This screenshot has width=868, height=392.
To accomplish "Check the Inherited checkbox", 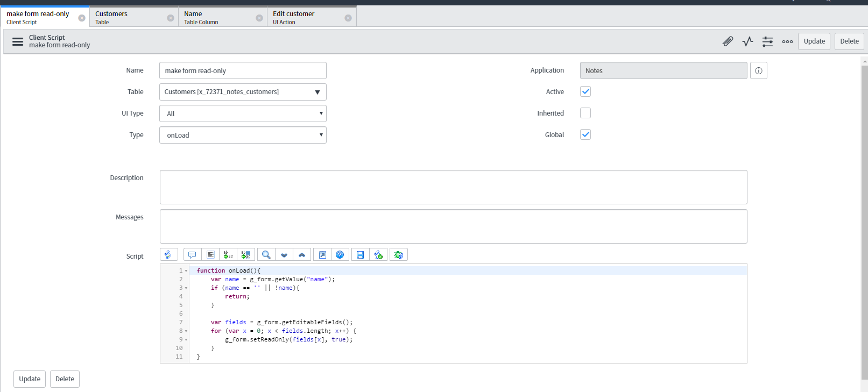I will tap(585, 113).
